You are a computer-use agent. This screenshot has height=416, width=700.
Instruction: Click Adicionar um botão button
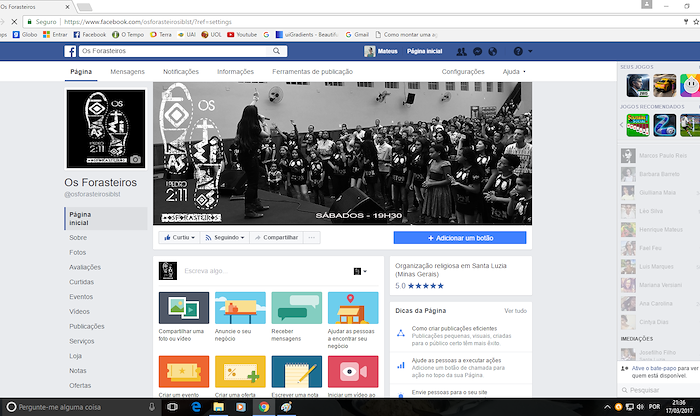click(x=460, y=238)
